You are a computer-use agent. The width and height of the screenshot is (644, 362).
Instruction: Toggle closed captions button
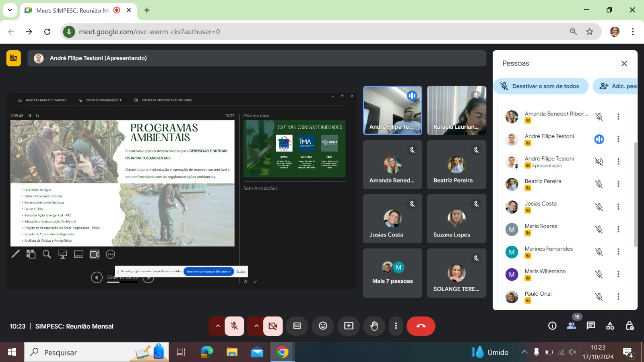click(x=297, y=326)
